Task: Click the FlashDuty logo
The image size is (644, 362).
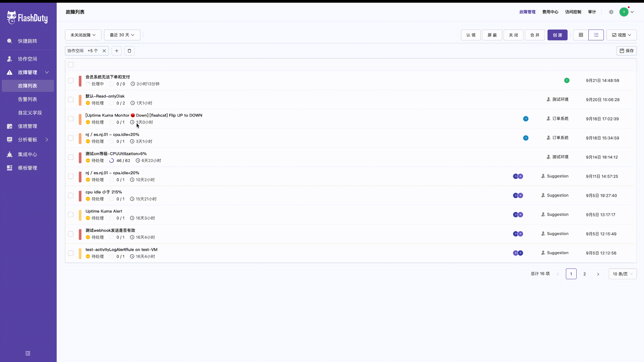Action: [27, 18]
